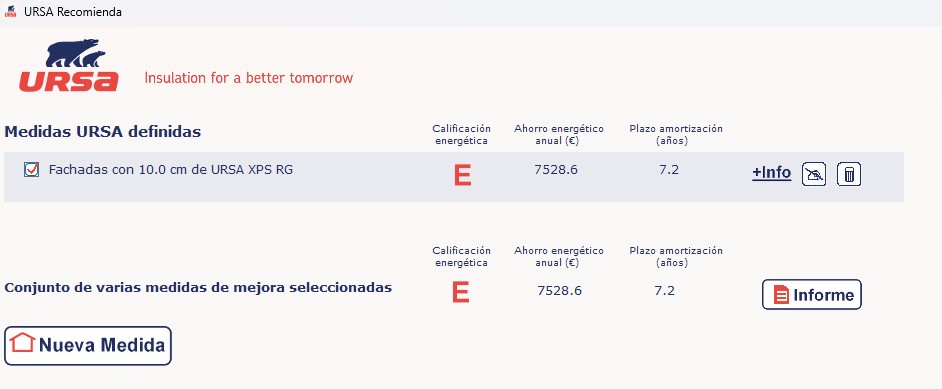Open +Info link for Fachadas measure

[771, 173]
